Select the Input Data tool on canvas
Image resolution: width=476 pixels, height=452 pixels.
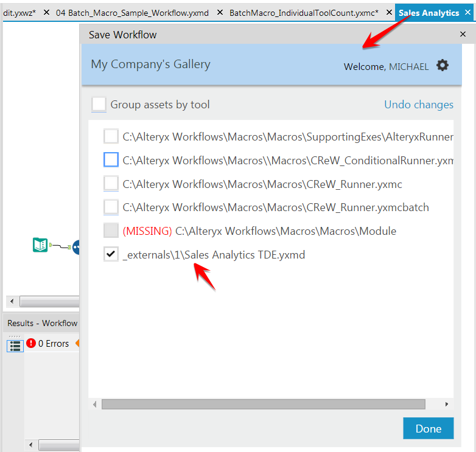(x=40, y=245)
